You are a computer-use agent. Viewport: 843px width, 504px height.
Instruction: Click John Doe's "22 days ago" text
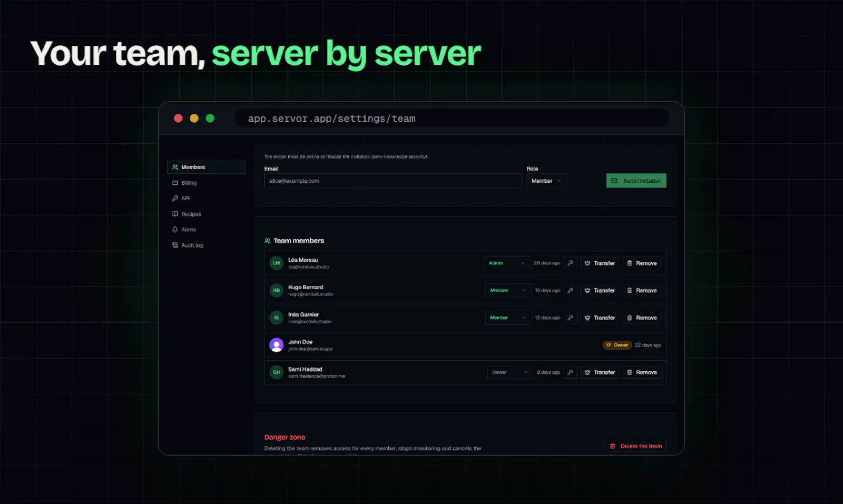(648, 345)
